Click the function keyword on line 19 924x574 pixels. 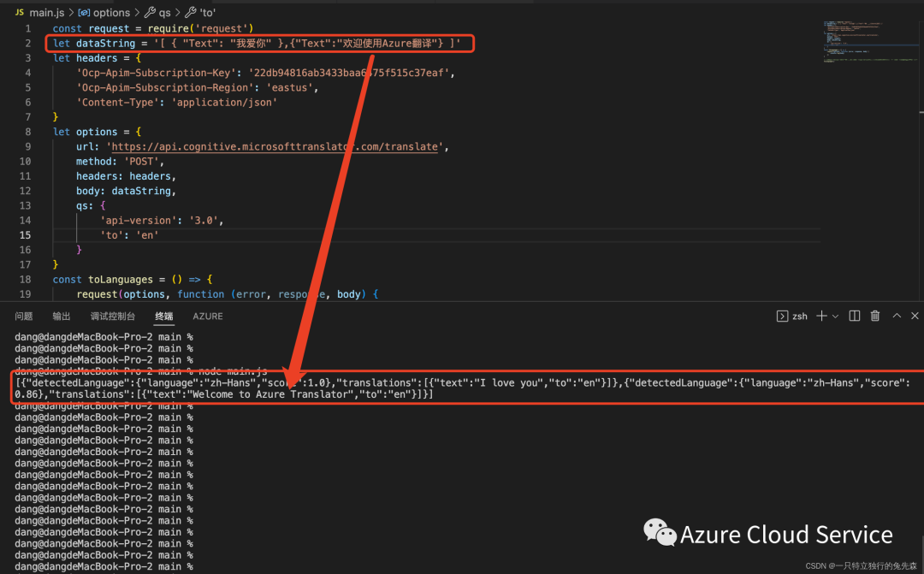(x=200, y=294)
